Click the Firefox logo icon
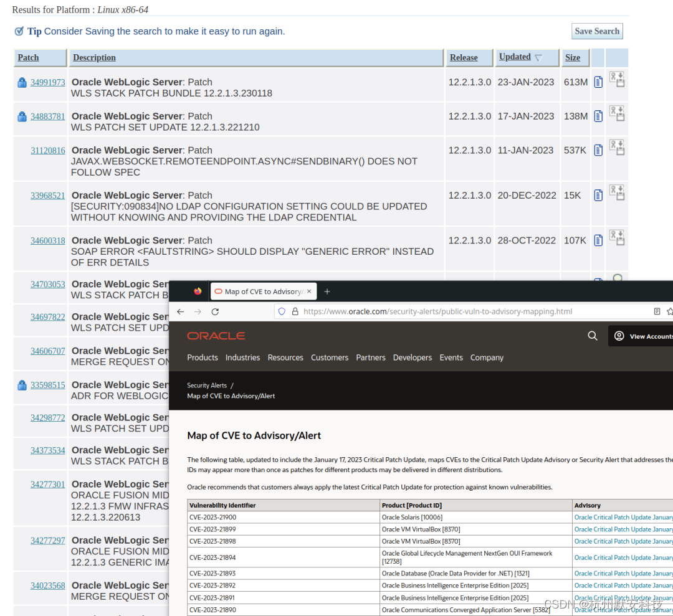The height and width of the screenshot is (616, 673). (x=198, y=291)
